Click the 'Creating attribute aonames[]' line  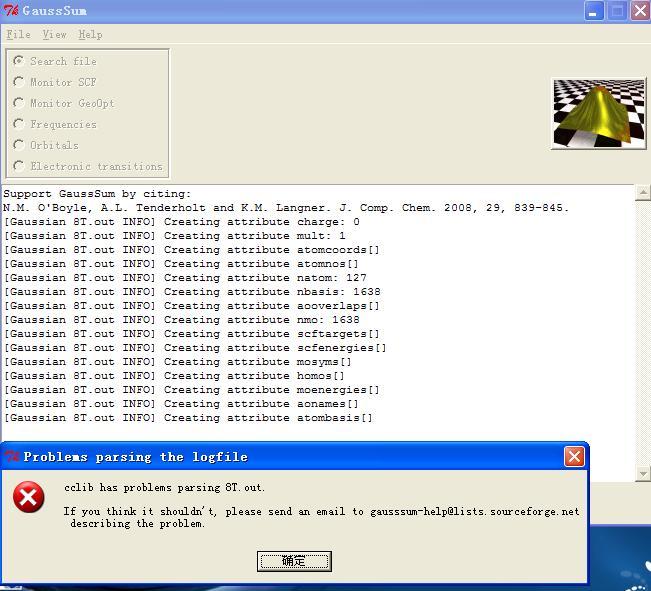pos(181,404)
